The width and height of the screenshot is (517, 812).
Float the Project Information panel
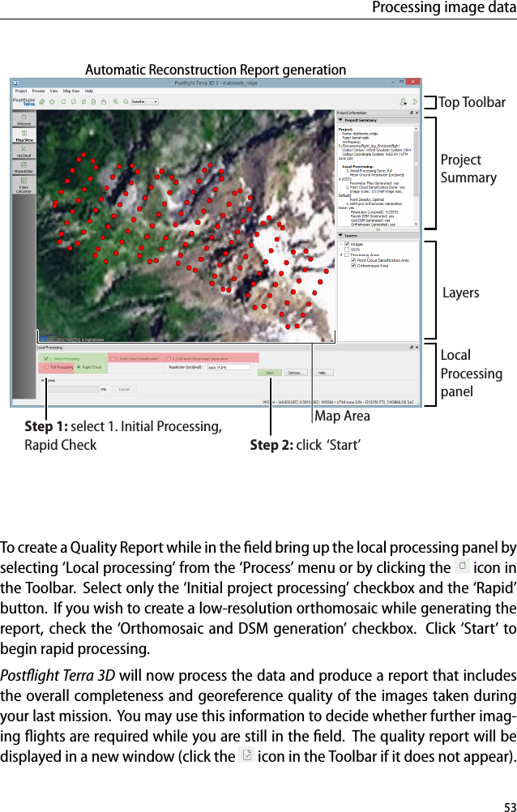click(412, 113)
